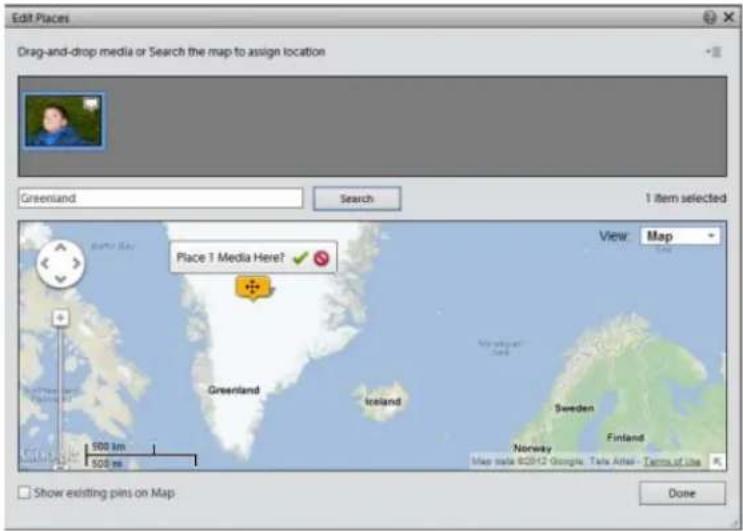743x531 pixels.
Task: Click the Done button
Action: pyautogui.click(x=682, y=493)
